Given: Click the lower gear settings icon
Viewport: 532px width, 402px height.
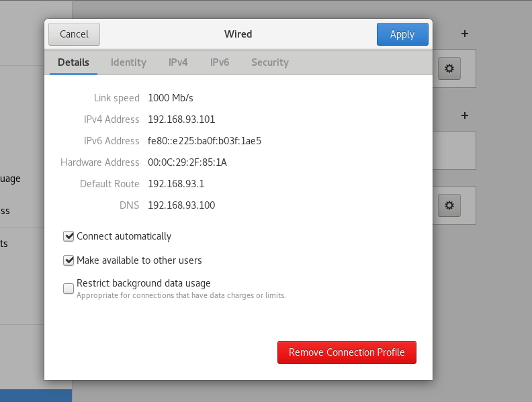Looking at the screenshot, I should 449,205.
